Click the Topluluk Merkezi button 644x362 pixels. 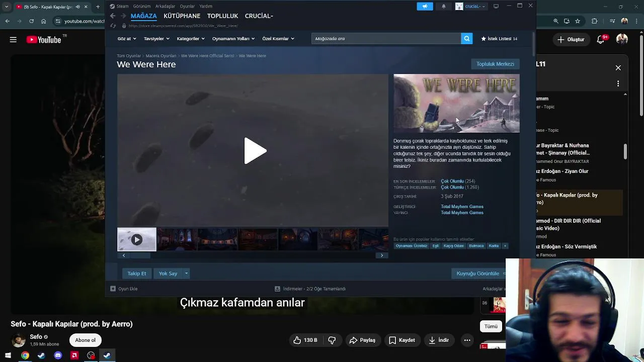495,64
